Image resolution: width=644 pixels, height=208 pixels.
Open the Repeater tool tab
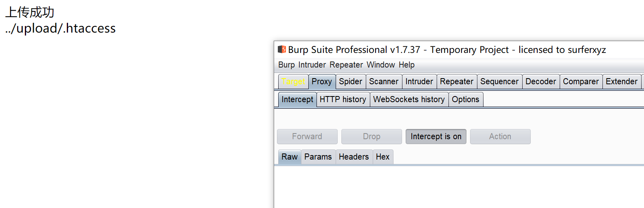click(x=457, y=81)
